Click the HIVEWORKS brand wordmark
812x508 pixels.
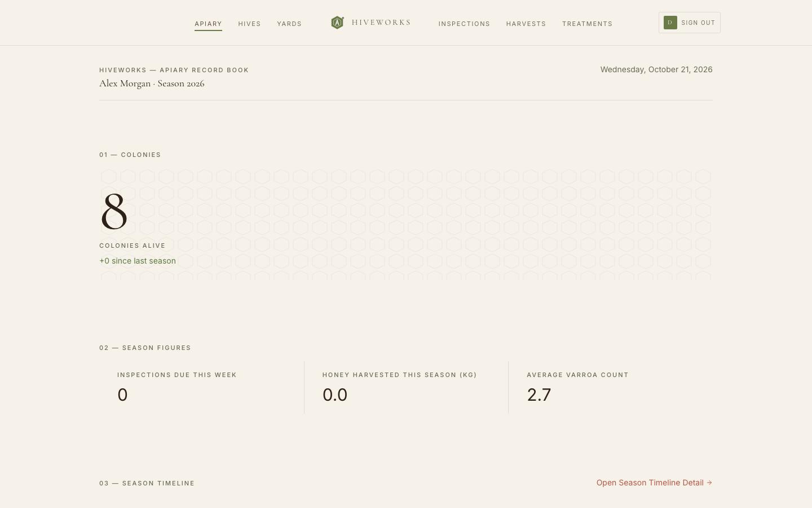[381, 23]
